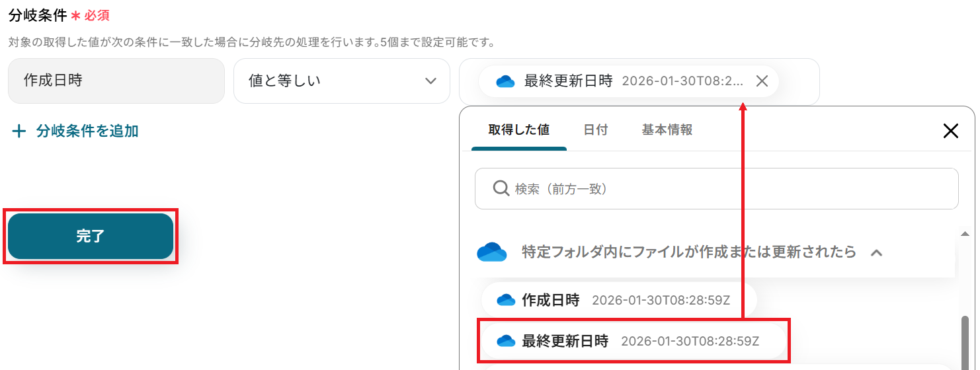Collapse the 特定フォルダ内にファイルが作成または更新されたら section
Image resolution: width=980 pixels, height=370 pixels.
877,252
